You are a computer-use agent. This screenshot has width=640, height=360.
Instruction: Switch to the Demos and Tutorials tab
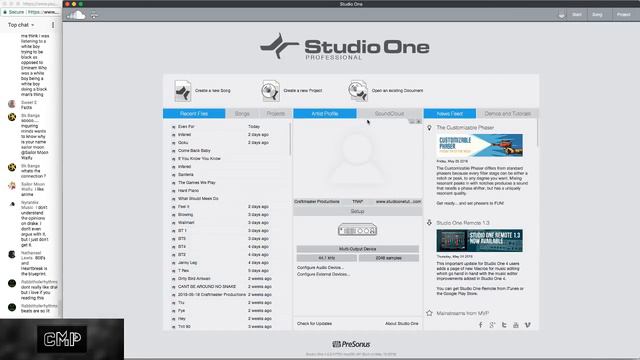[x=507, y=113]
